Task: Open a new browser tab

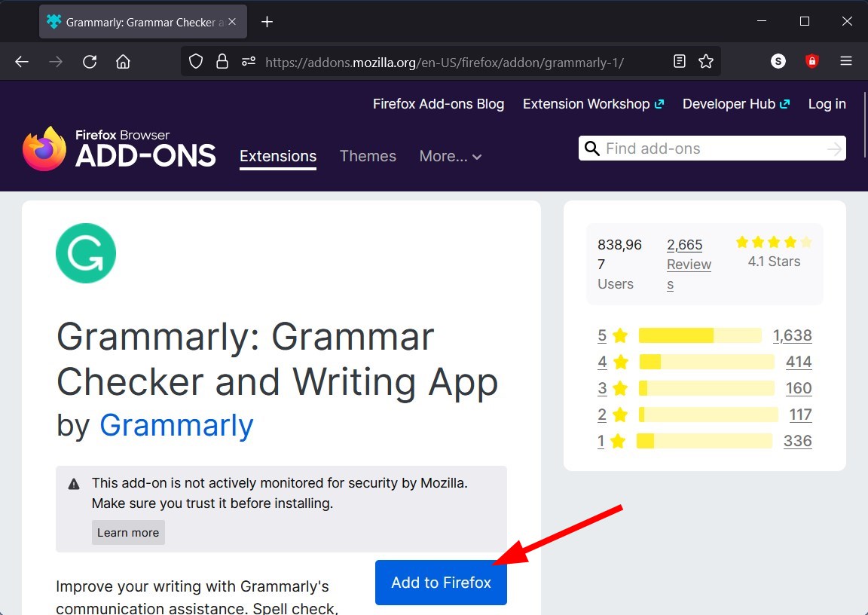Action: [267, 22]
